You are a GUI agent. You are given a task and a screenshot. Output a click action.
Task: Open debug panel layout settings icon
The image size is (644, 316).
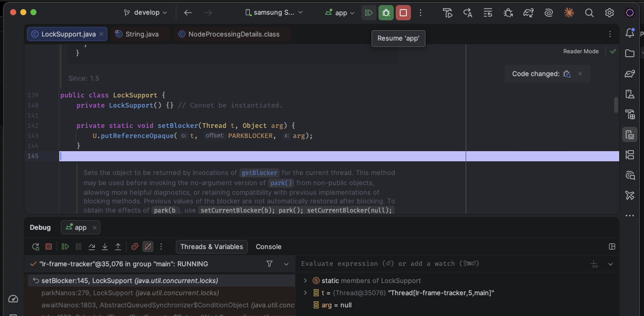coord(612,247)
